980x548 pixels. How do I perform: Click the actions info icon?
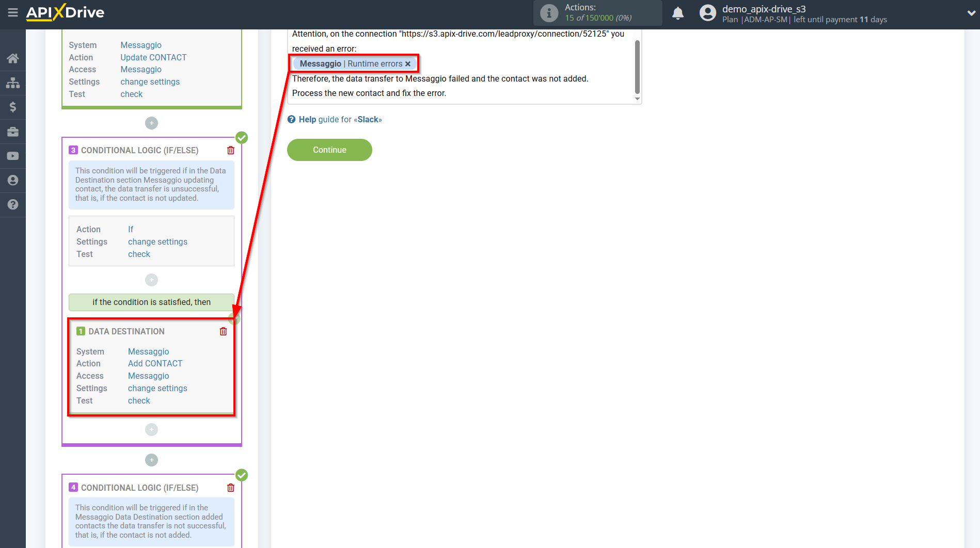pyautogui.click(x=549, y=13)
